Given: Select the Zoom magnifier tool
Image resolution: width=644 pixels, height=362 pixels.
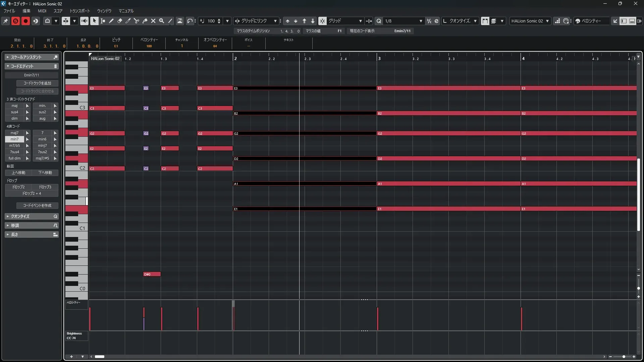Looking at the screenshot, I should click(x=162, y=21).
